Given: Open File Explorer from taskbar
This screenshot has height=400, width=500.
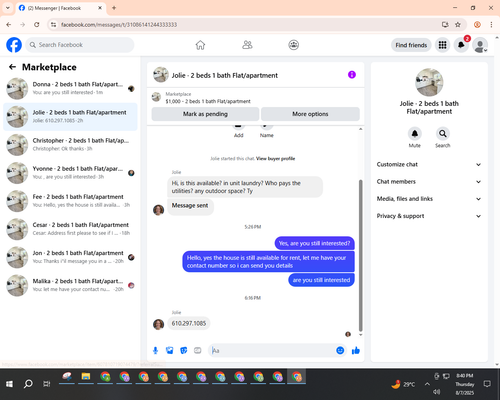Looking at the screenshot, I should click(86, 377).
